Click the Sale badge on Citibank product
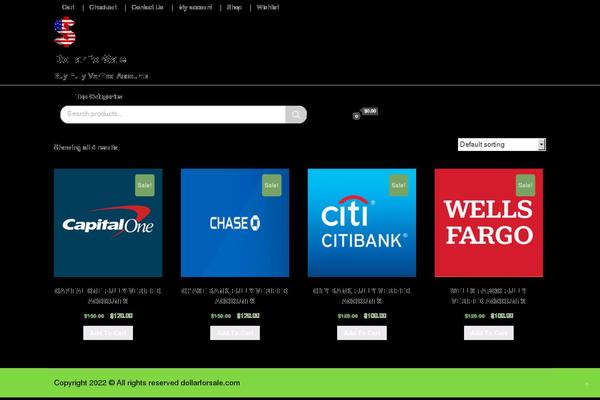Image resolution: width=600 pixels, height=400 pixels. [x=398, y=185]
